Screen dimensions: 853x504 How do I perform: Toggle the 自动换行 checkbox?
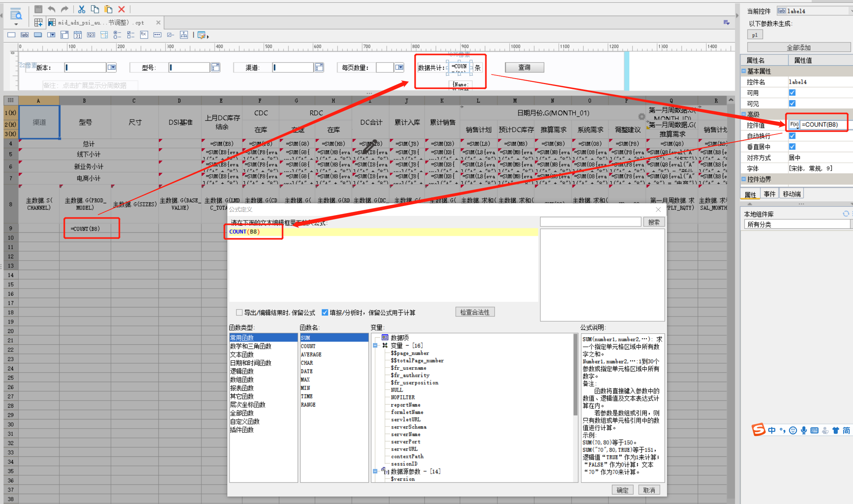tap(792, 136)
